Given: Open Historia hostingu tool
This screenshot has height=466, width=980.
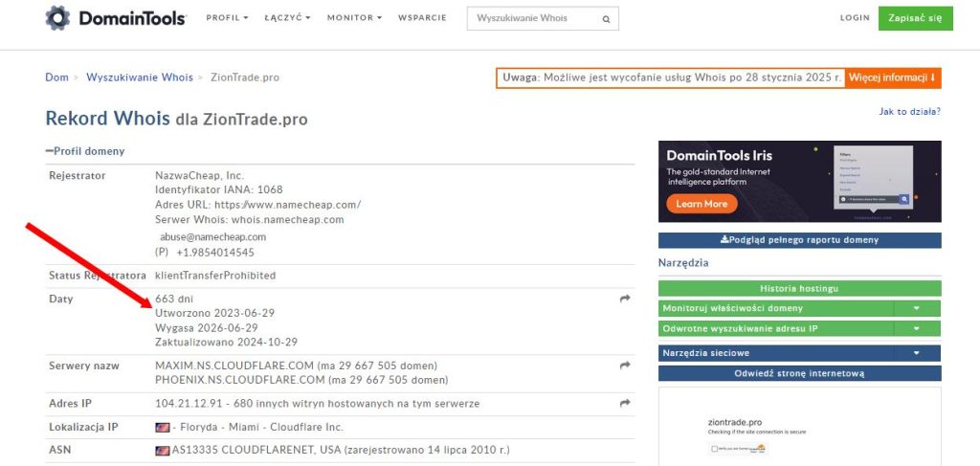Looking at the screenshot, I should point(799,289).
